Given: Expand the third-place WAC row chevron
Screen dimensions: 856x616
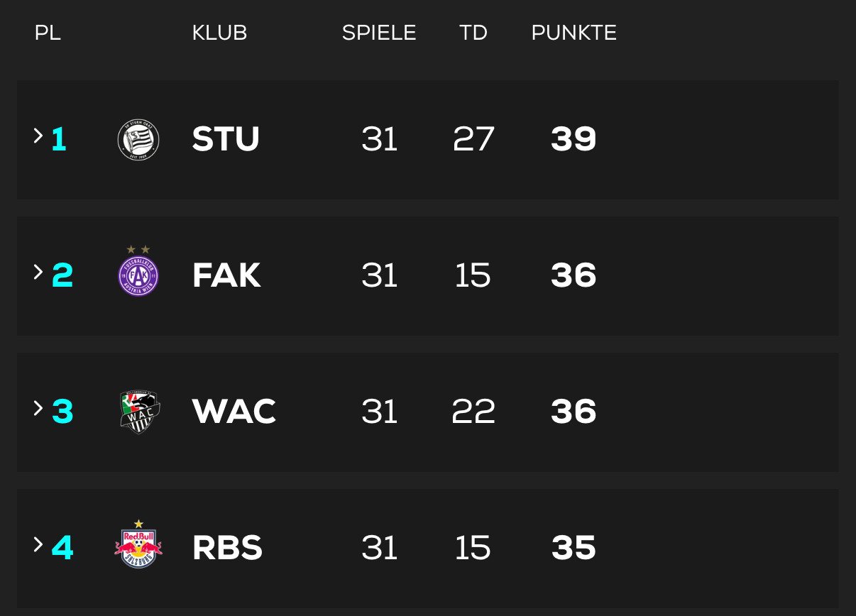Looking at the screenshot, I should tap(38, 409).
